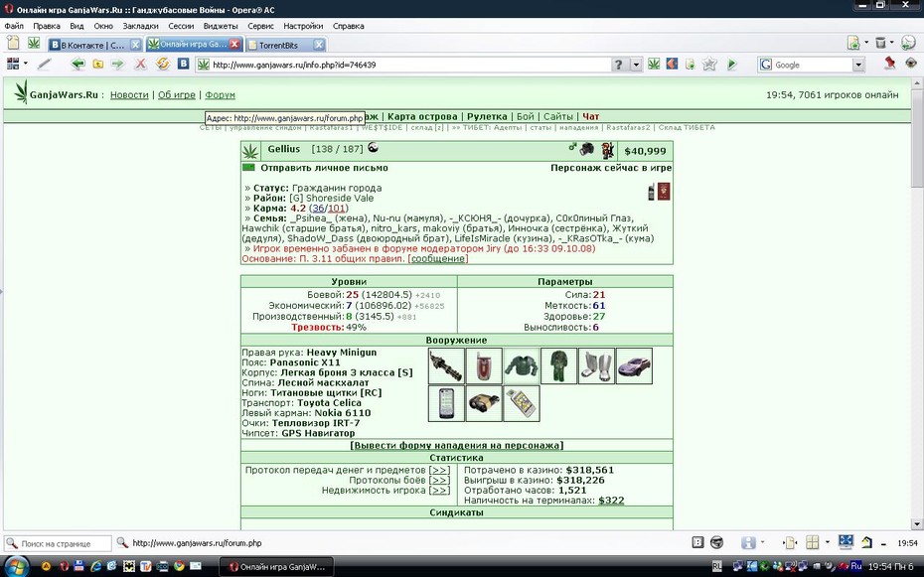
Task: Click the Форум link in header
Action: click(220, 94)
